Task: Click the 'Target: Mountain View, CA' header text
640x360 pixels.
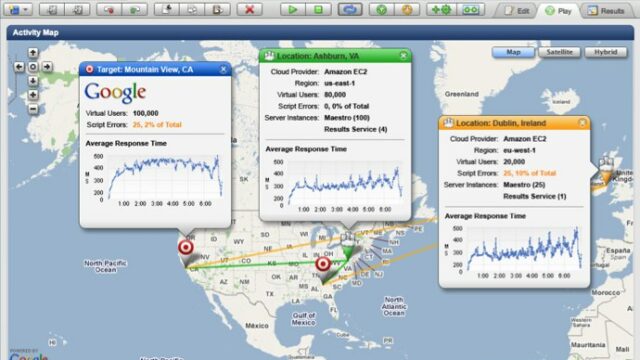Action: point(145,69)
